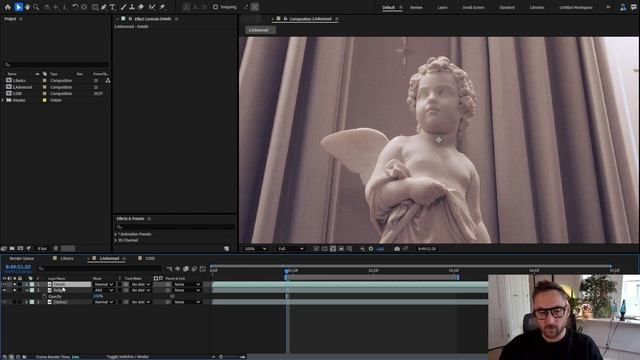This screenshot has width=640, height=360.
Task: Open Parent & Link dropdown for layer 3
Action: [187, 302]
